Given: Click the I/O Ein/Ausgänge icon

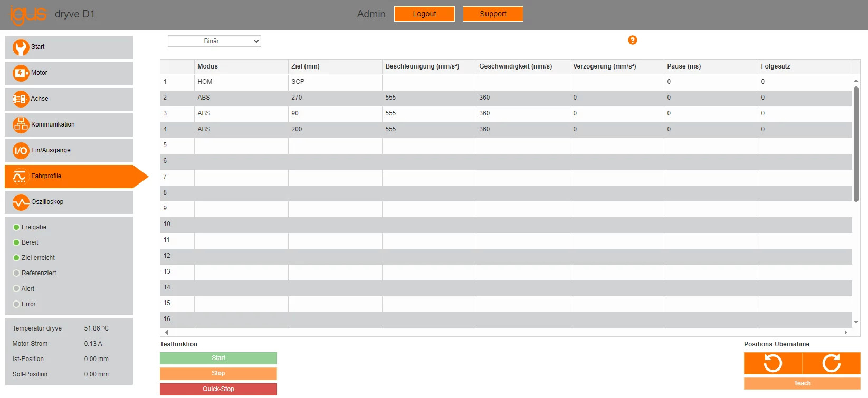Looking at the screenshot, I should click(x=21, y=151).
